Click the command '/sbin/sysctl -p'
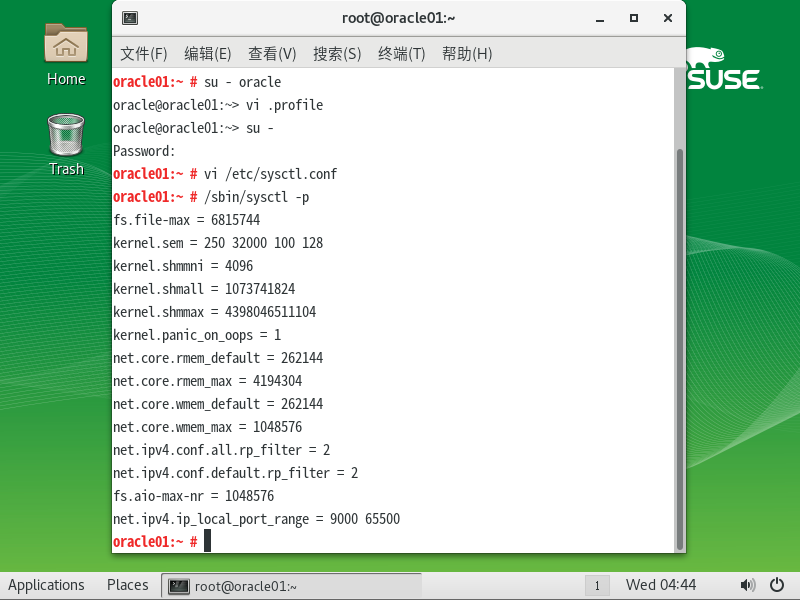The width and height of the screenshot is (800, 600). (257, 197)
